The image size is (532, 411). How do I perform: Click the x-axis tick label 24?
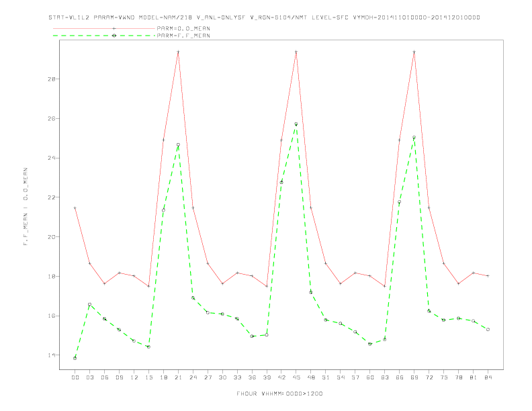point(193,377)
